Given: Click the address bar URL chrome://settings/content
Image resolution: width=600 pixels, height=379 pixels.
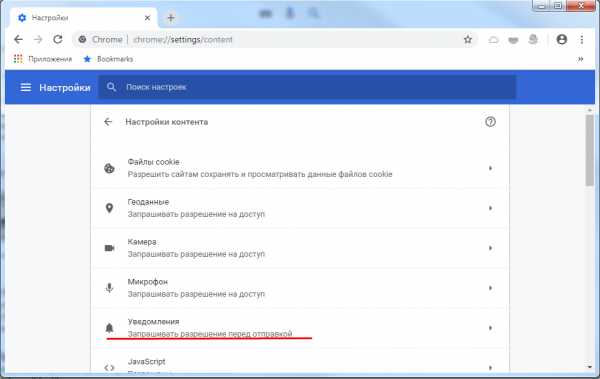Looking at the screenshot, I should coord(183,39).
